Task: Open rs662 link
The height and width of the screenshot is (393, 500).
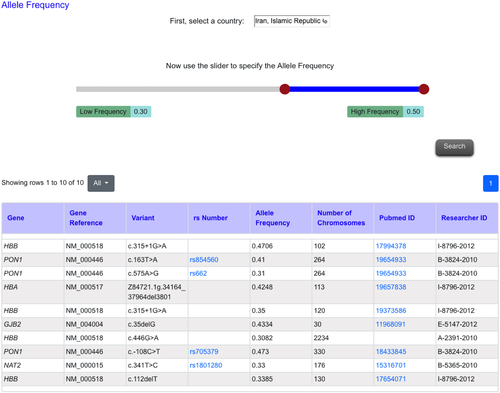Action: coord(198,273)
